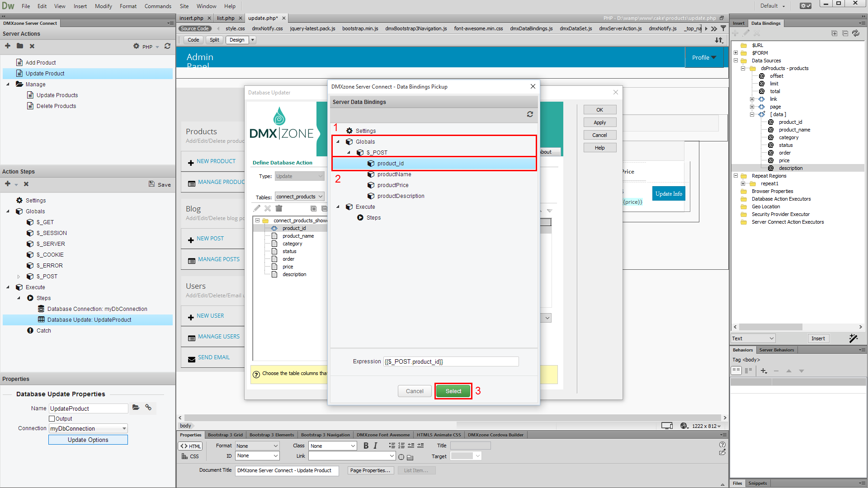The height and width of the screenshot is (488, 868).
Task: Switch to the Server Behaviors tab
Action: pos(776,350)
